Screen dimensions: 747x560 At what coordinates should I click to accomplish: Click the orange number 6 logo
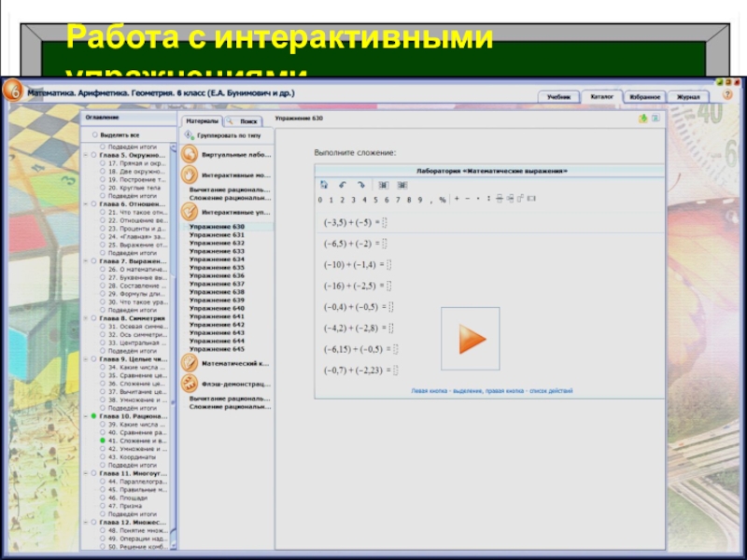13,91
